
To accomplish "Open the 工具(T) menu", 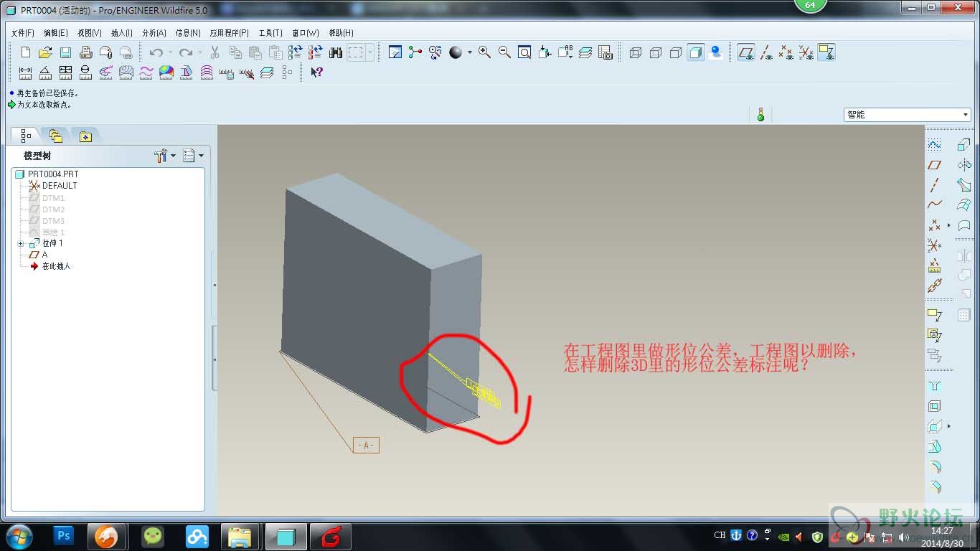I will pyautogui.click(x=271, y=33).
